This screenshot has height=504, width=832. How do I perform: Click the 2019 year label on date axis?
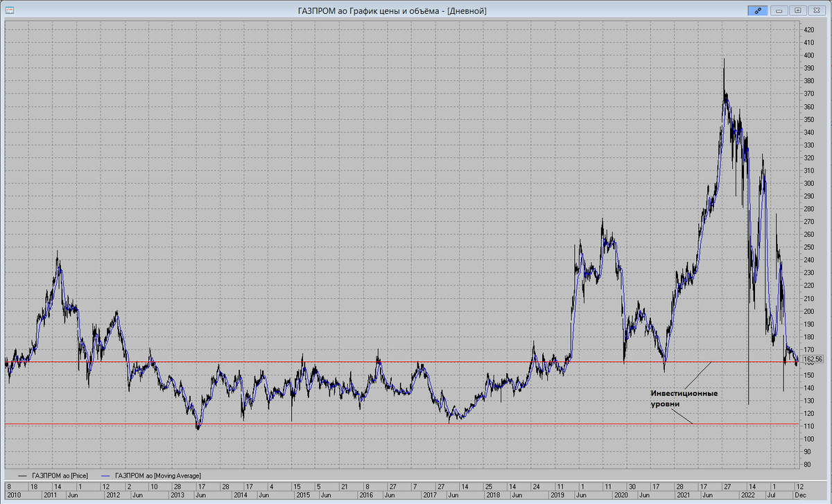point(557,496)
